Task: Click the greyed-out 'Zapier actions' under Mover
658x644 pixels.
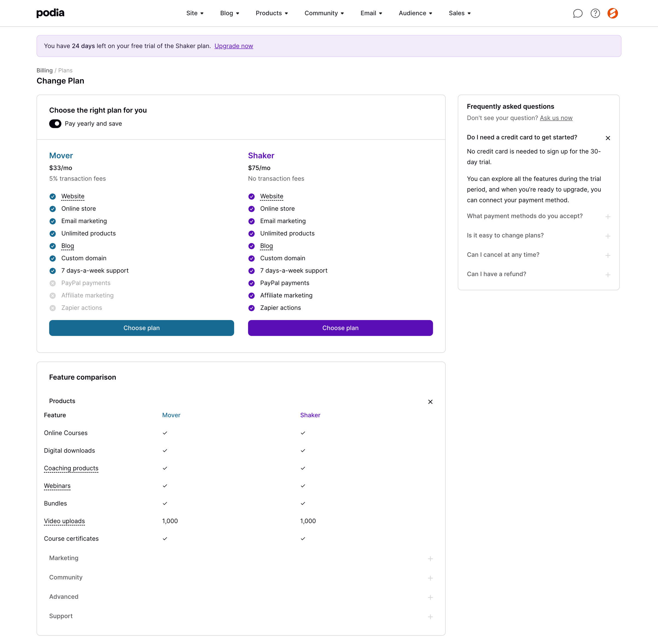Action: 81,308
